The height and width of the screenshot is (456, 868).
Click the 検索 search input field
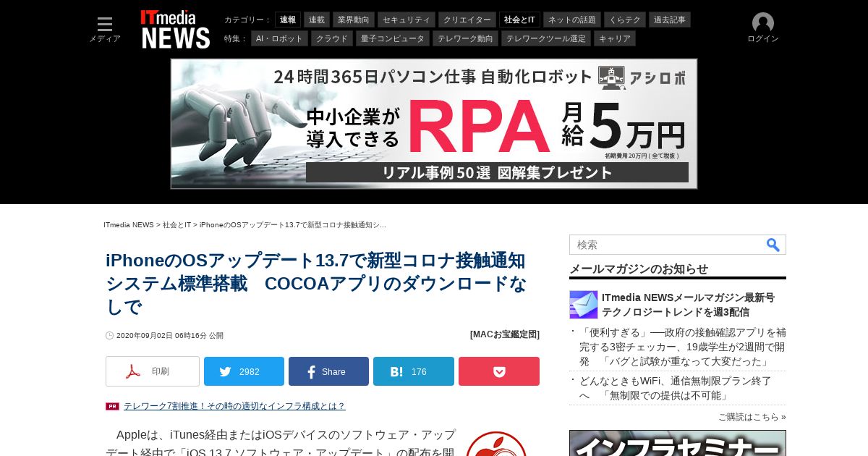coord(667,245)
